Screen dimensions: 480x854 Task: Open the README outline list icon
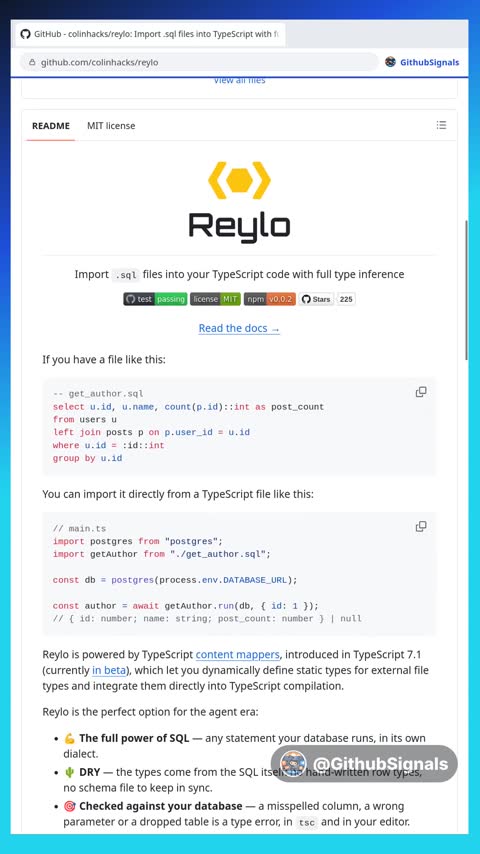(x=441, y=125)
